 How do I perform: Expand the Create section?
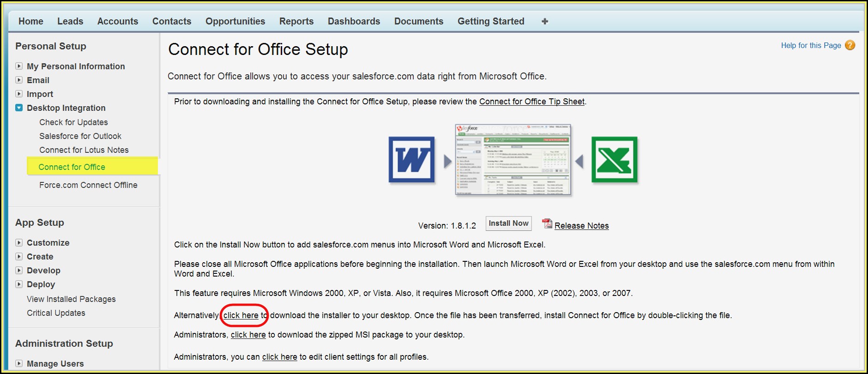(19, 256)
